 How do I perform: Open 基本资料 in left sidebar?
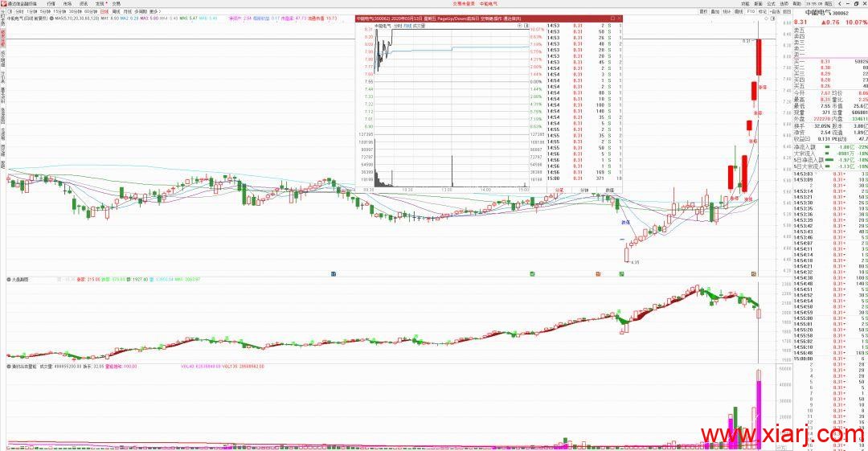coord(2,96)
